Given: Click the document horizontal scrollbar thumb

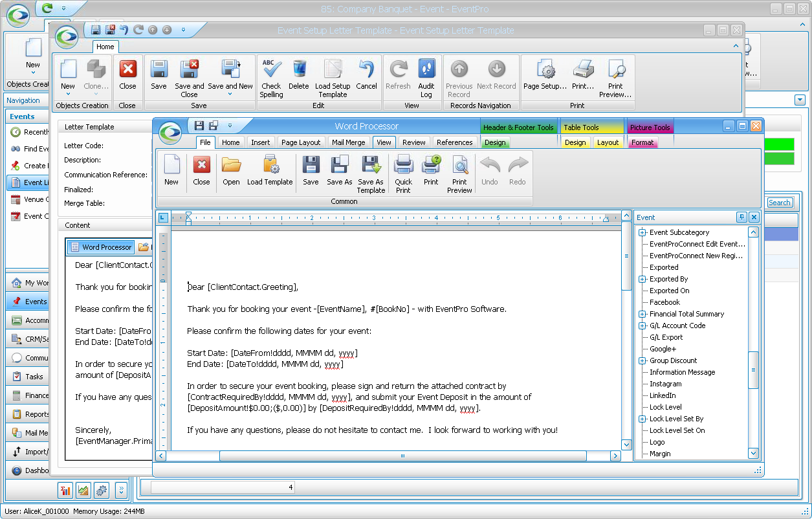Looking at the screenshot, I should click(x=402, y=456).
